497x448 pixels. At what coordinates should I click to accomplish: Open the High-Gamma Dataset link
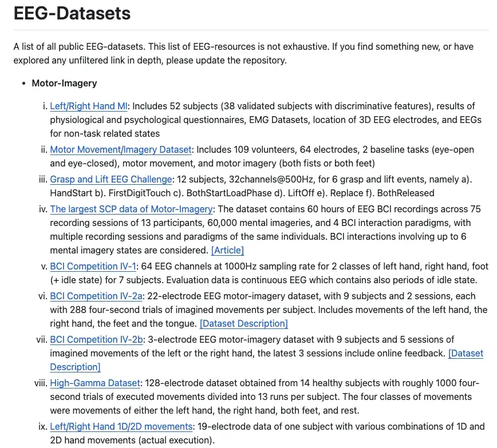tap(94, 383)
